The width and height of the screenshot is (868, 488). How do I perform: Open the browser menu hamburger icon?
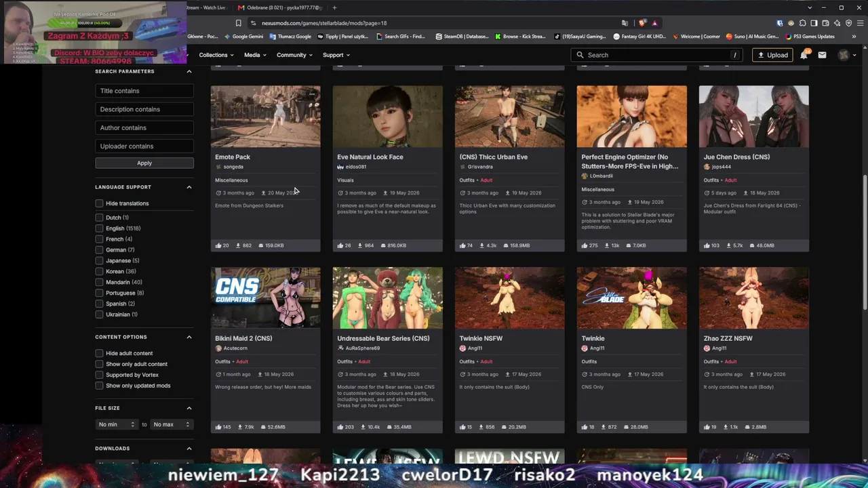860,23
